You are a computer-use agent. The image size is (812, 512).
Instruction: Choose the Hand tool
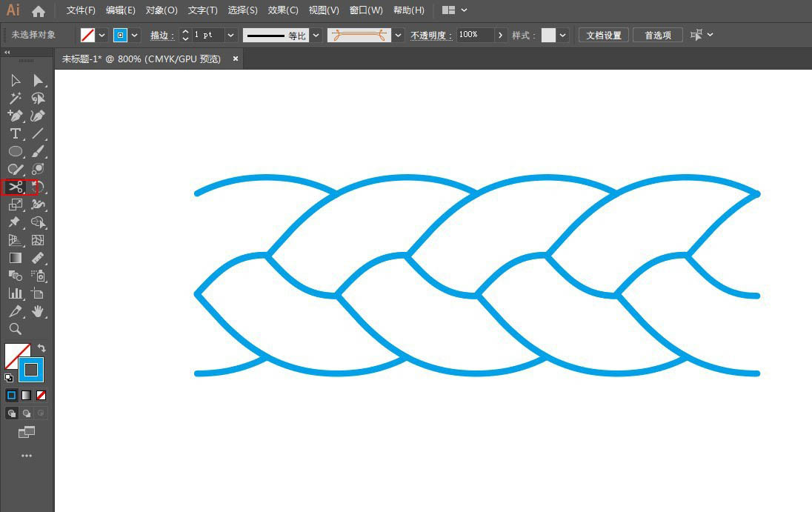38,310
